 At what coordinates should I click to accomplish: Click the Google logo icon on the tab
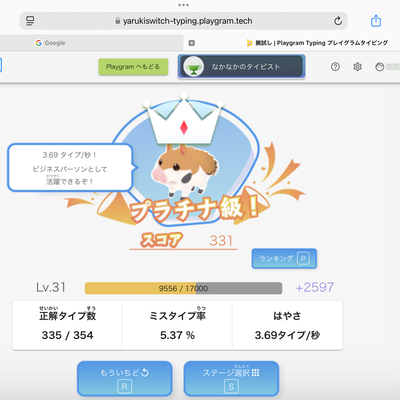(39, 43)
